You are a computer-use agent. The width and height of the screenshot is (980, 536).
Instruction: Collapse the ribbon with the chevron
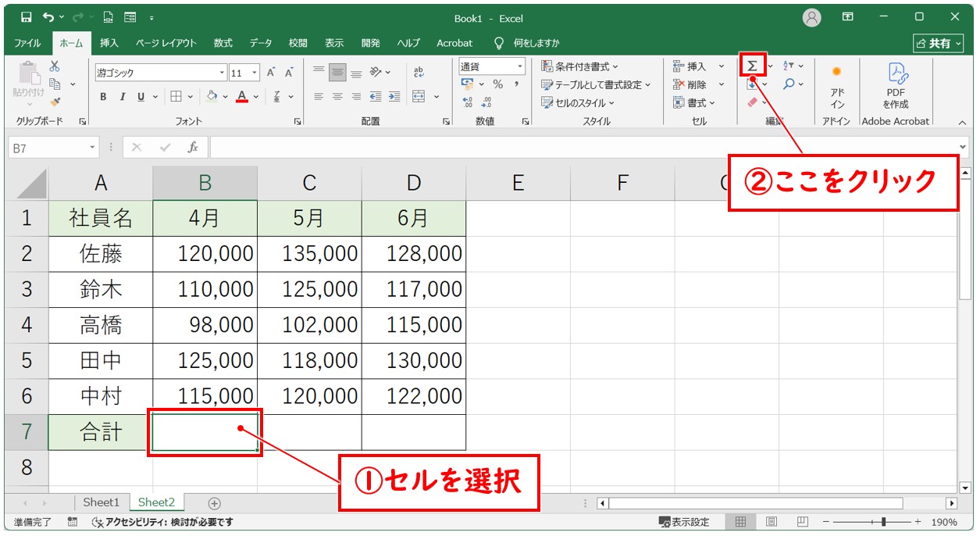tap(962, 123)
